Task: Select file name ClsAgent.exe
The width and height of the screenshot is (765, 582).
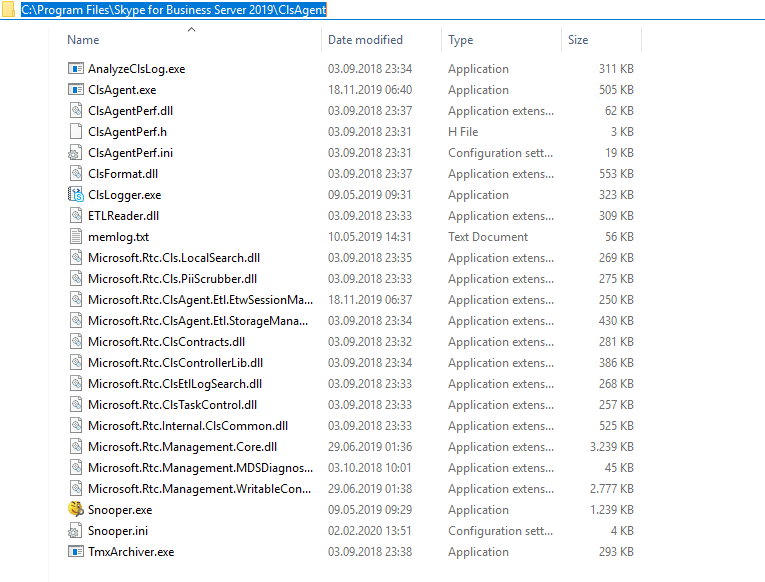Action: [x=122, y=90]
